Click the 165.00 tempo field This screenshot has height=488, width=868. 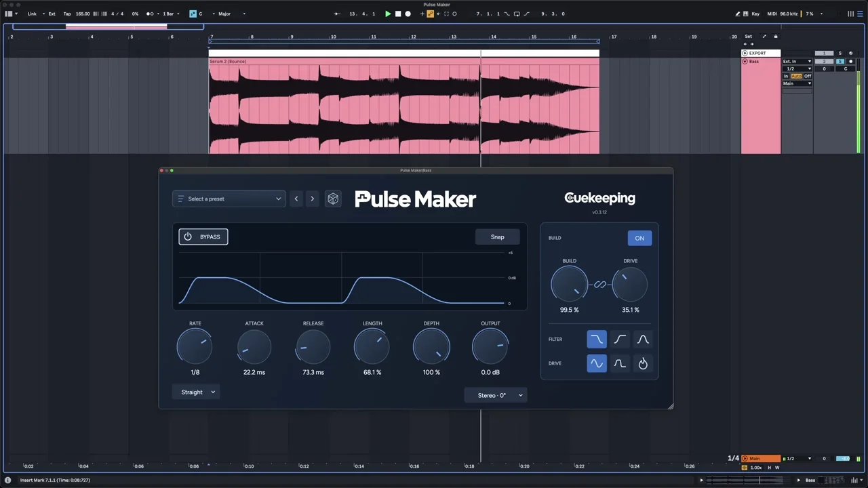tap(82, 14)
